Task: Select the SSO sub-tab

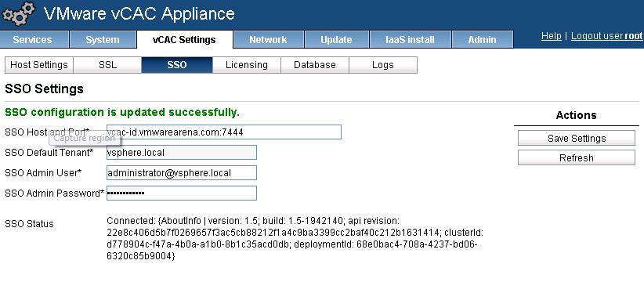Action: point(177,65)
